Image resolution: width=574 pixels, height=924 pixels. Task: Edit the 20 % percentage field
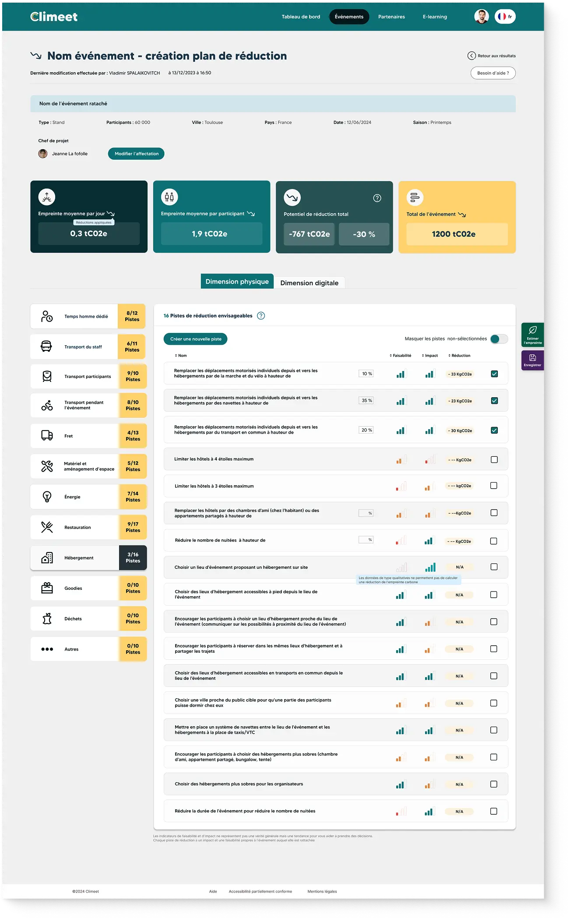[366, 430]
